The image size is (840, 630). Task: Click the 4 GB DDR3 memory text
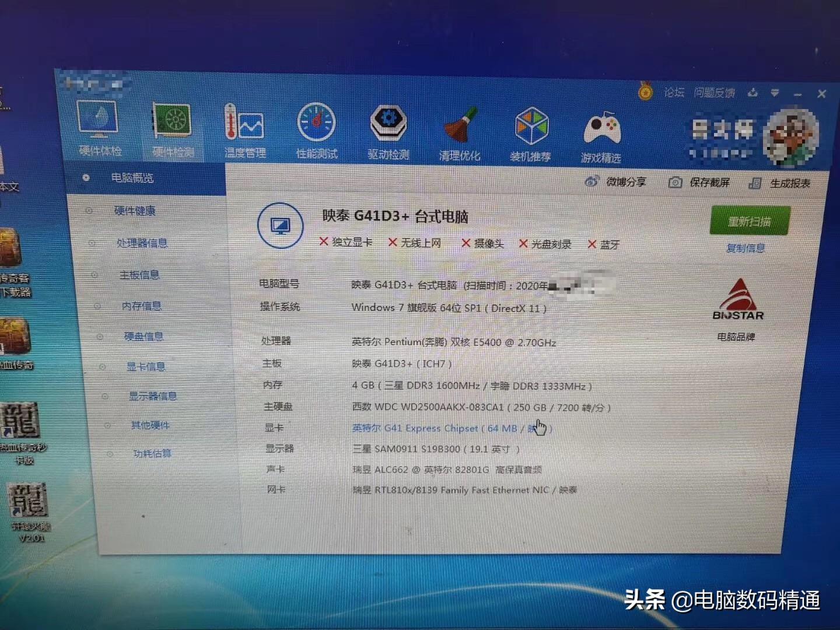point(472,386)
